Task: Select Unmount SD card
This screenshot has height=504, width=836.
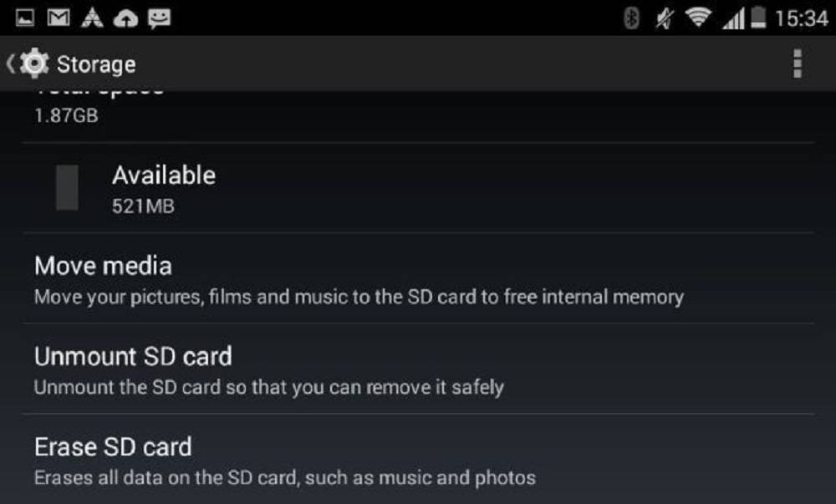Action: pos(418,369)
